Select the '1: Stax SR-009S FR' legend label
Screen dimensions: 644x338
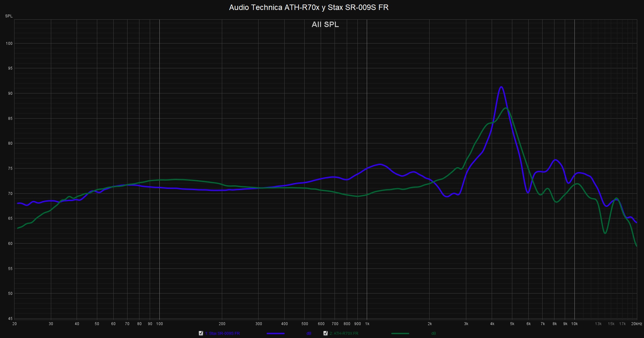(222, 333)
